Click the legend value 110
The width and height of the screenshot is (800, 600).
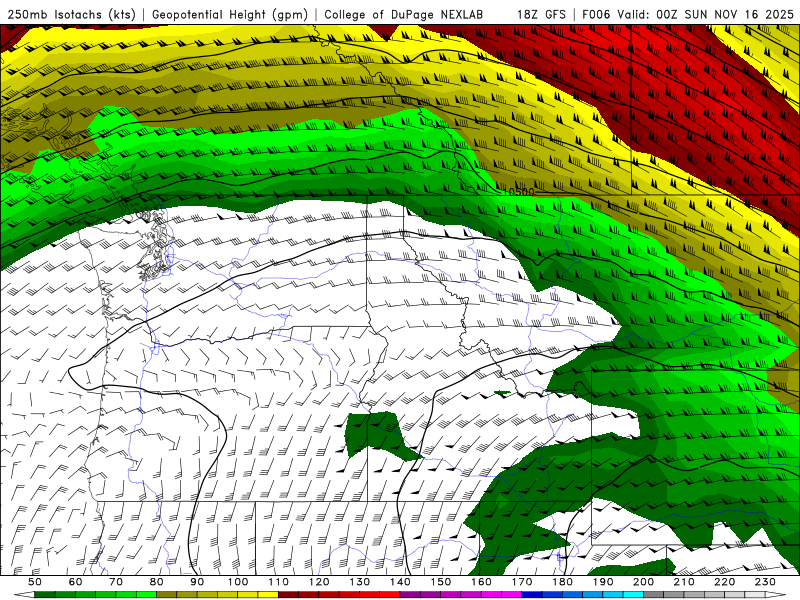click(279, 582)
